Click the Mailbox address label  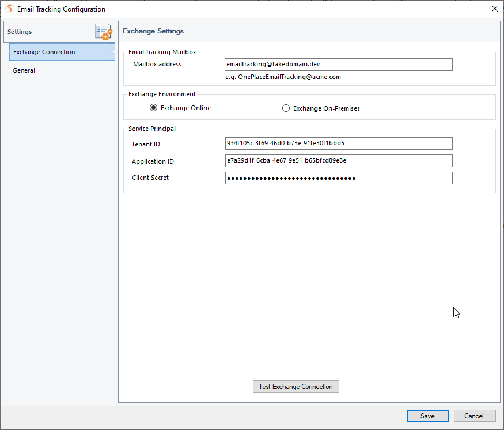click(157, 64)
